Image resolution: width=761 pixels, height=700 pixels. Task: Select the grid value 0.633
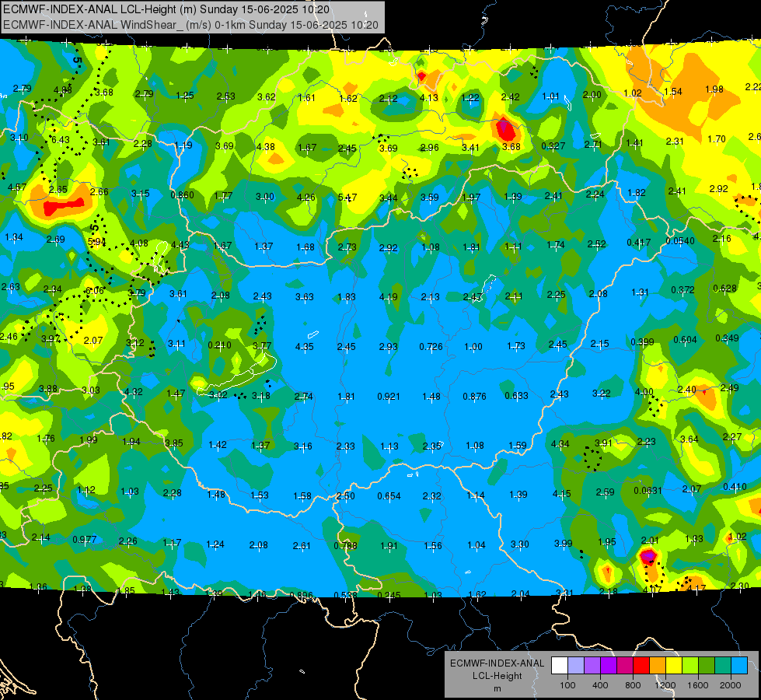(516, 395)
